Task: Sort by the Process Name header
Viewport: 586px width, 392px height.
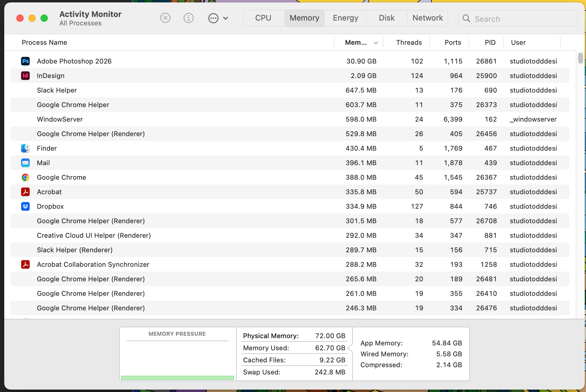Action: point(44,43)
